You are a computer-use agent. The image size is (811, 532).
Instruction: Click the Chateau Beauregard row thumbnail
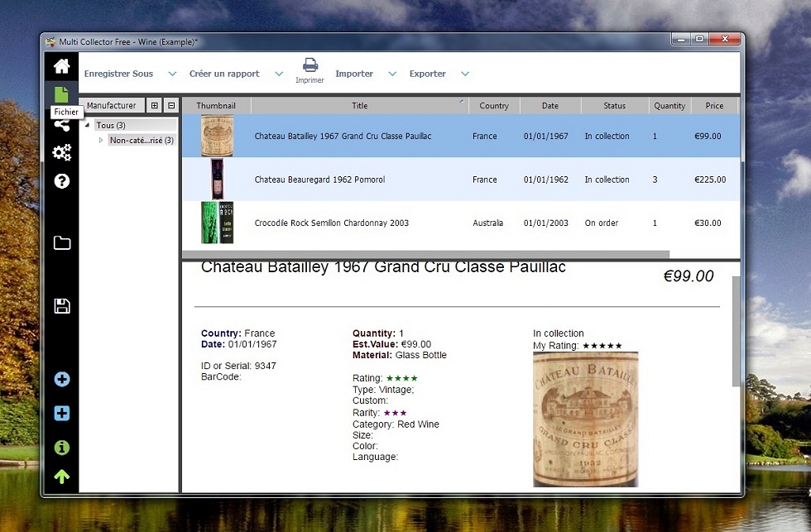217,179
